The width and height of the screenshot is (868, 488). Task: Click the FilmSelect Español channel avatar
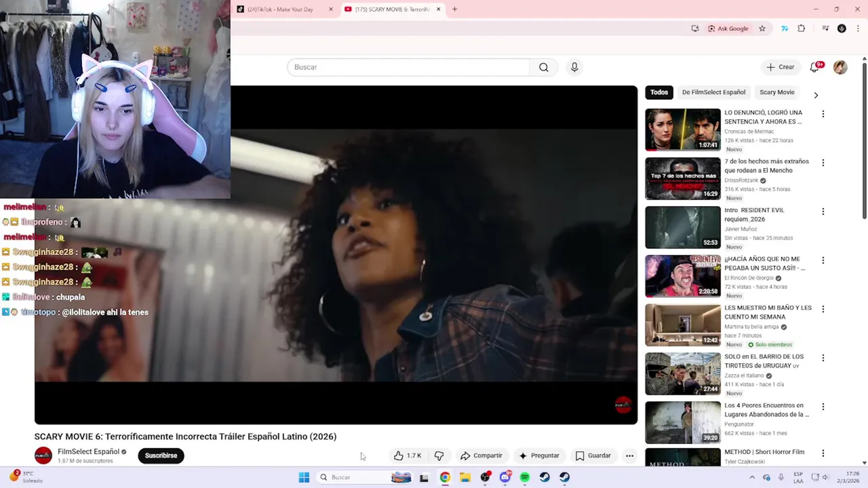[x=43, y=455]
